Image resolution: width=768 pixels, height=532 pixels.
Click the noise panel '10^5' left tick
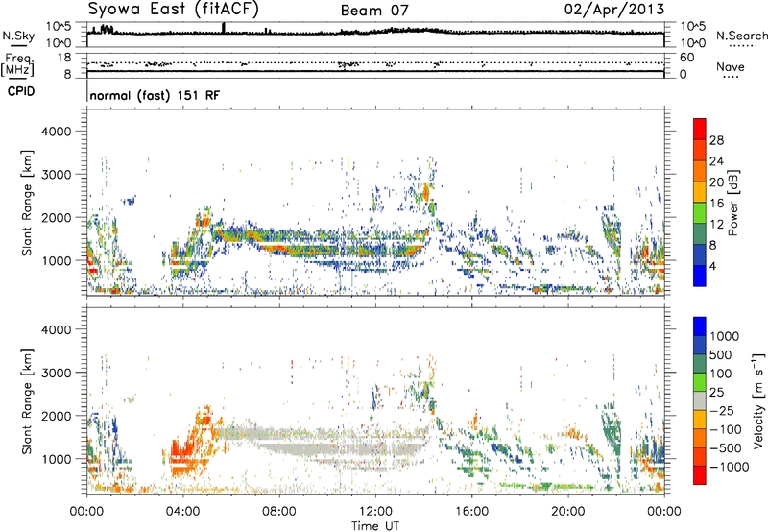click(x=59, y=26)
